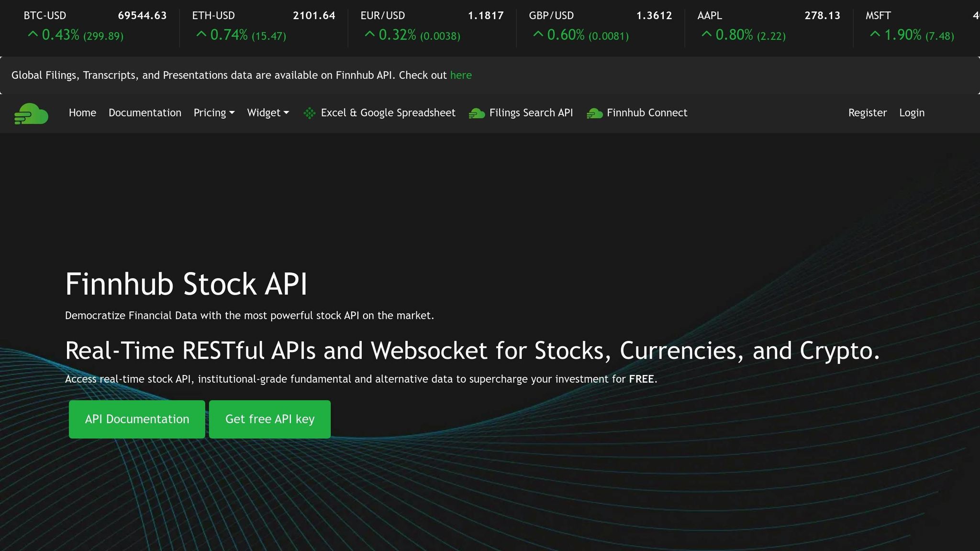The image size is (980, 551).
Task: Open the Register link
Action: click(867, 113)
